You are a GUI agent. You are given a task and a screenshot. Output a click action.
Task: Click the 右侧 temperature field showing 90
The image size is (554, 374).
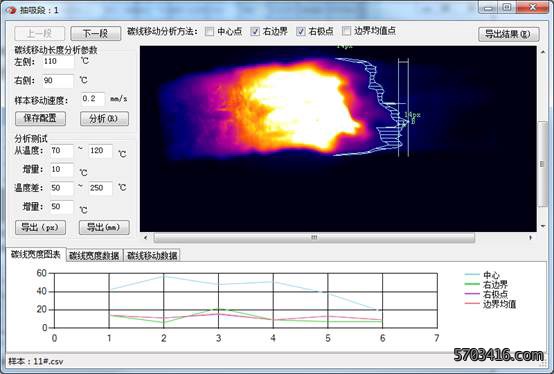pyautogui.click(x=58, y=81)
